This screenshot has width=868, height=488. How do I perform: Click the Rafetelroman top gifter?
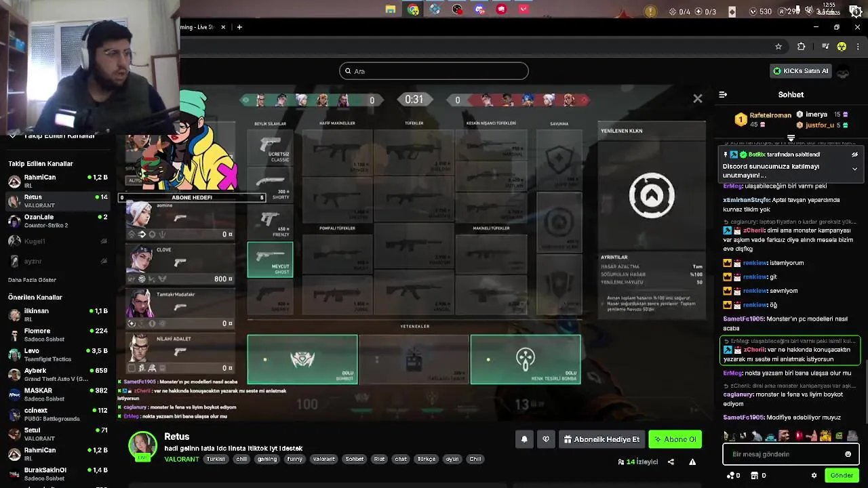pos(770,115)
